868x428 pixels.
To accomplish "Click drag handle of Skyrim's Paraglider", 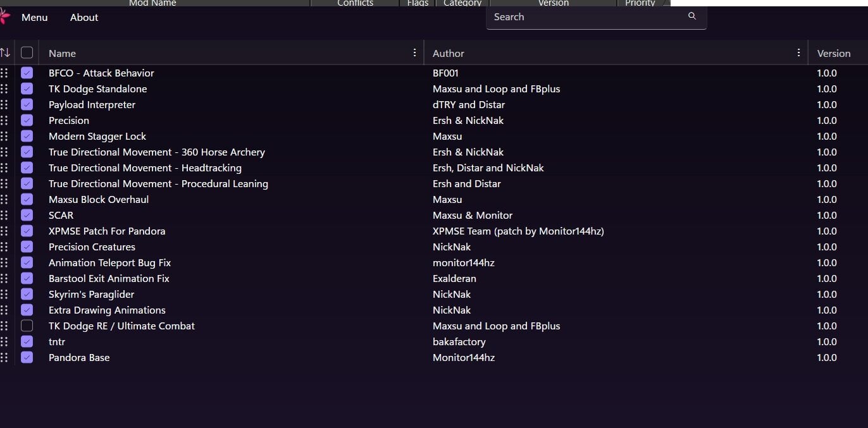I will pyautogui.click(x=4, y=294).
